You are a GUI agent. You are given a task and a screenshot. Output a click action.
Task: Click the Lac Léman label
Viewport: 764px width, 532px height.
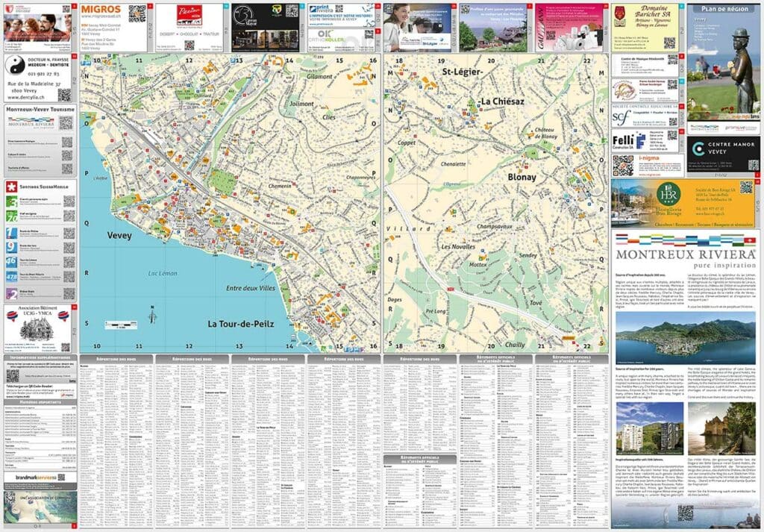point(163,273)
